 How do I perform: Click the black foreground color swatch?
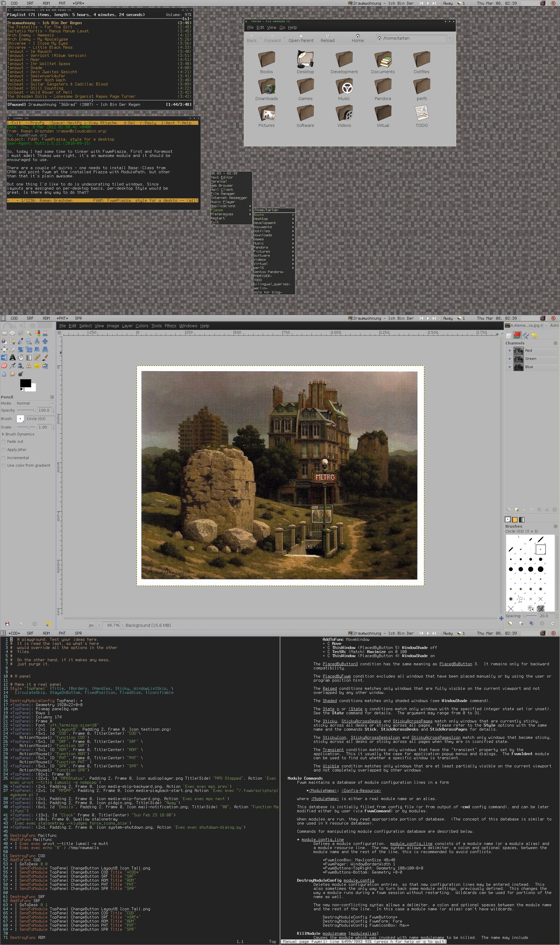pyautogui.click(x=25, y=383)
